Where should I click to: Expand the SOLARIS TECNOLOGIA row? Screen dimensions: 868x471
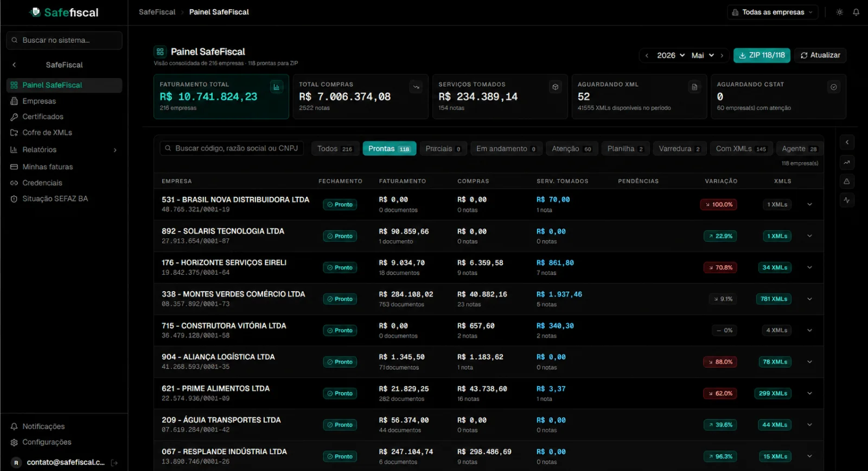point(809,236)
